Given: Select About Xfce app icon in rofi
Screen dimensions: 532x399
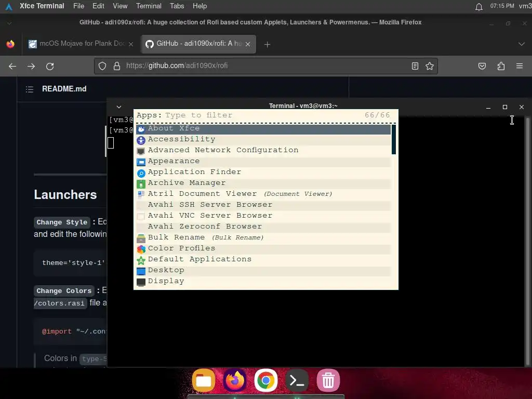Looking at the screenshot, I should coord(141,129).
